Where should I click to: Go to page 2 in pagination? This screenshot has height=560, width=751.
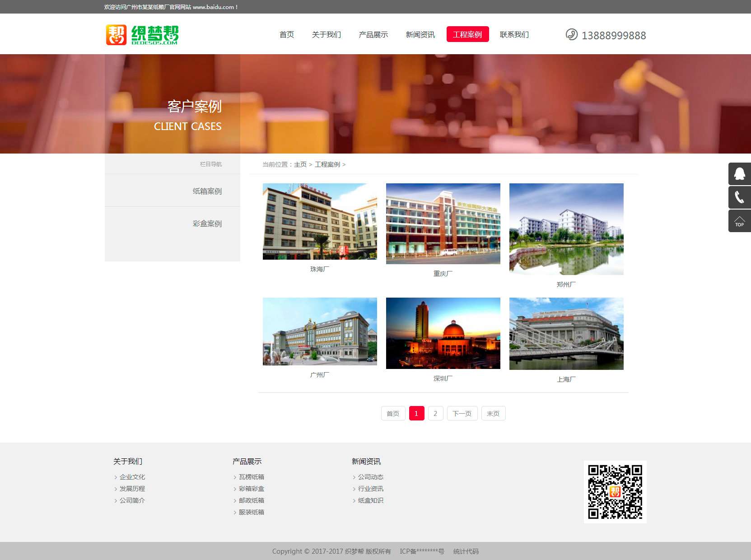pos(435,414)
